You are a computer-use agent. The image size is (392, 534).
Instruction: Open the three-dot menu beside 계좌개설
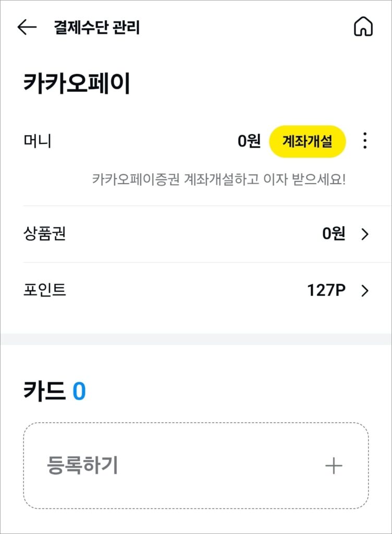pos(365,141)
